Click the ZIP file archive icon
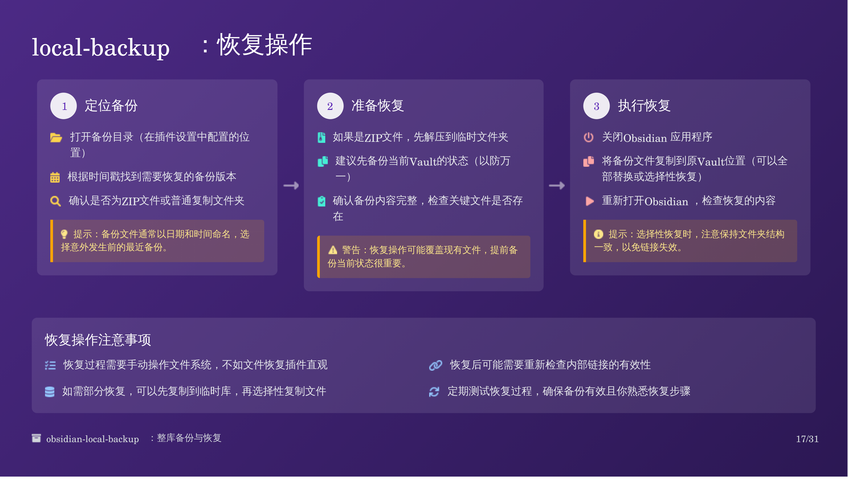The height and width of the screenshot is (504, 848). [321, 138]
